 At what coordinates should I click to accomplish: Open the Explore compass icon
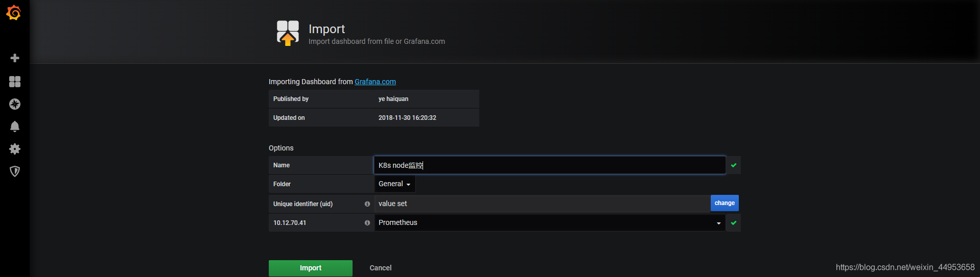click(x=15, y=104)
